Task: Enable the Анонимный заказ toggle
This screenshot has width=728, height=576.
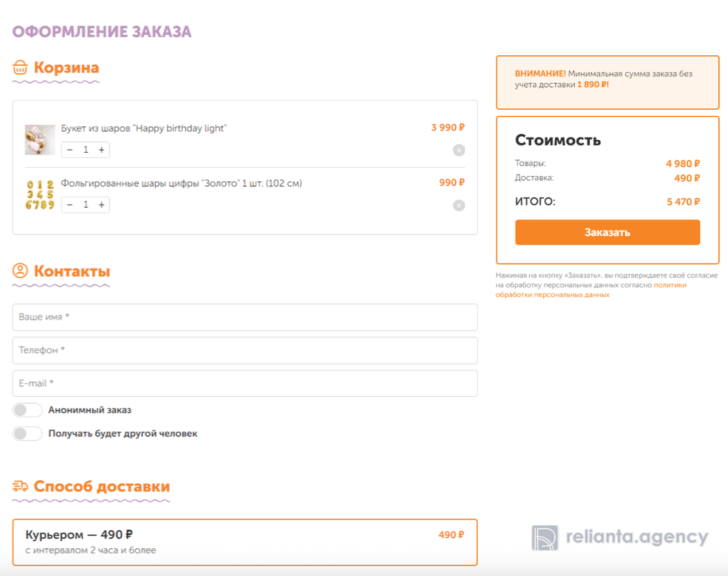Action: (x=27, y=410)
